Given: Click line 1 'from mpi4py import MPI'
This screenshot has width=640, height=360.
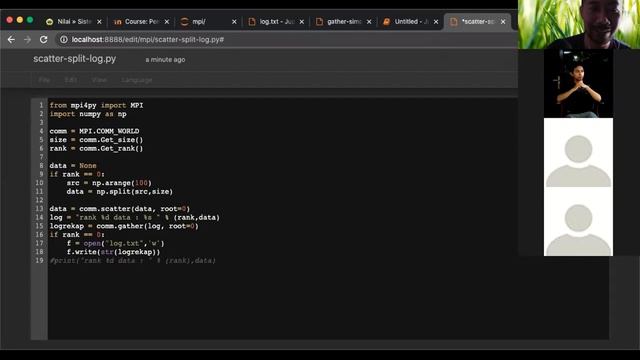Looking at the screenshot, I should click(x=96, y=105).
